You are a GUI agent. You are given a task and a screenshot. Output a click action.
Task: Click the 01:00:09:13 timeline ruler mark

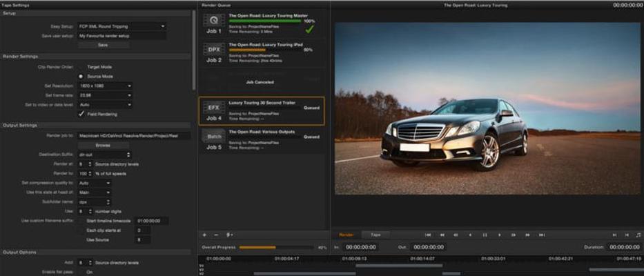point(353,259)
